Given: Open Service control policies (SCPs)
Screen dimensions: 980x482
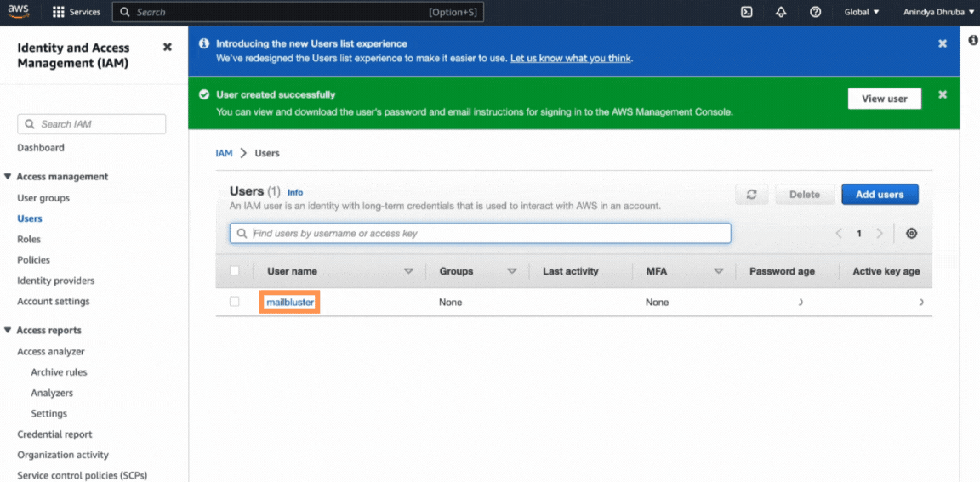Looking at the screenshot, I should pyautogui.click(x=82, y=475).
